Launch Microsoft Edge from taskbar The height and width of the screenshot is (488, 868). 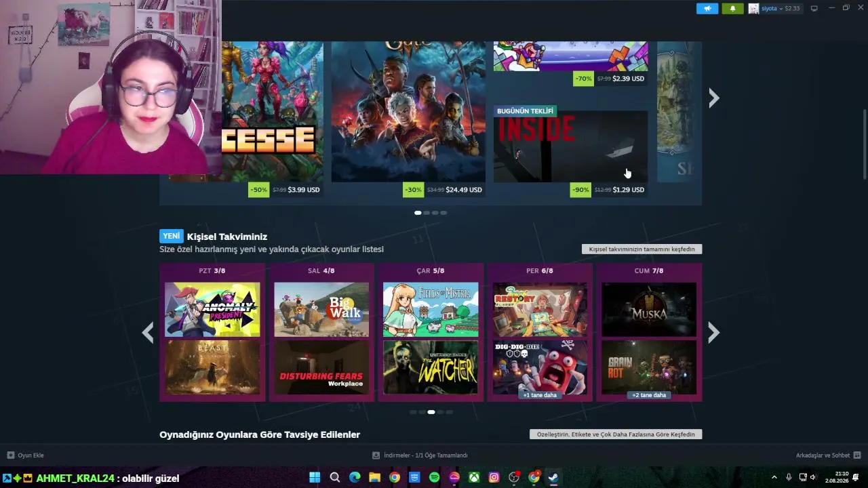pyautogui.click(x=355, y=477)
